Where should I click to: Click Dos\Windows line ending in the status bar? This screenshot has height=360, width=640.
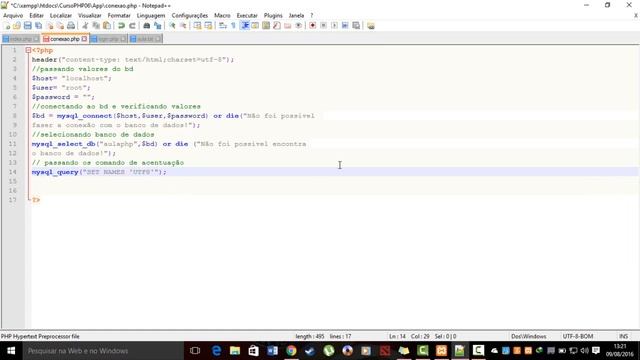tap(529, 336)
